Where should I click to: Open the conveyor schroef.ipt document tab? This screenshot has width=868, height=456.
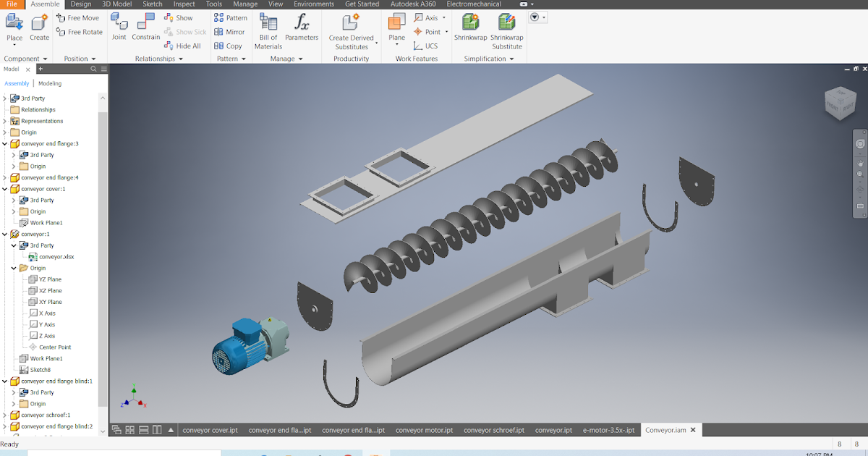495,429
